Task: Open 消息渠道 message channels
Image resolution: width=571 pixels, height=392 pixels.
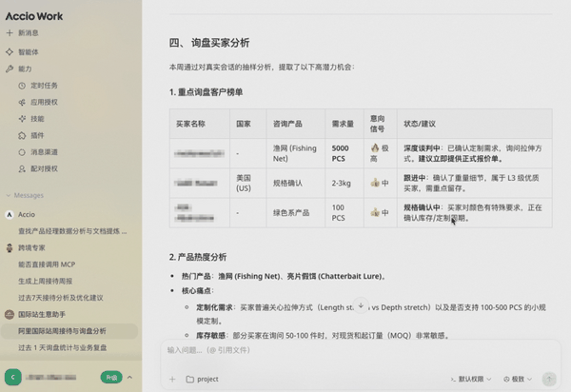Action: [x=43, y=151]
